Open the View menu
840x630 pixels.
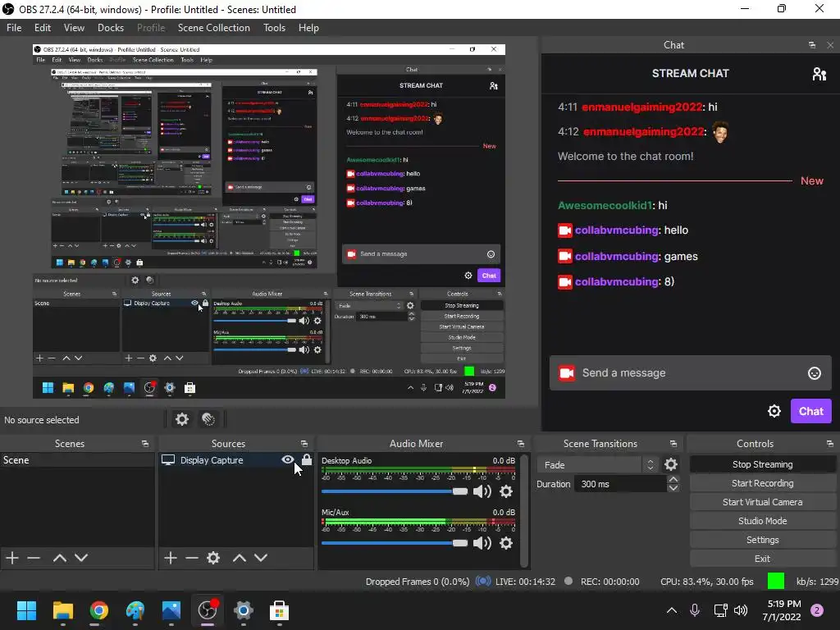[74, 28]
